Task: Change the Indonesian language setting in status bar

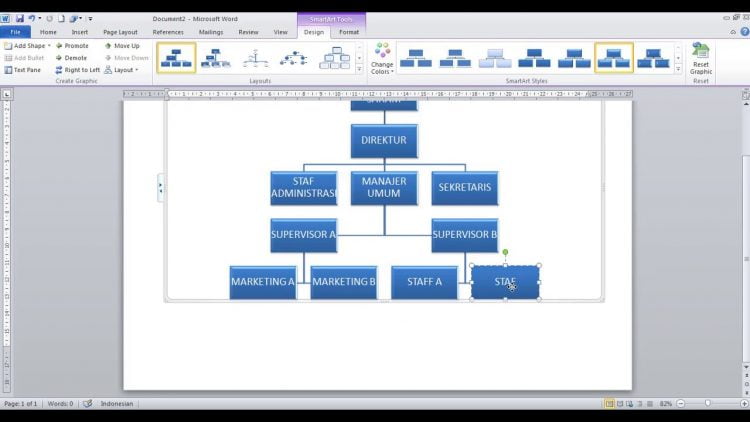Action: pyautogui.click(x=117, y=404)
